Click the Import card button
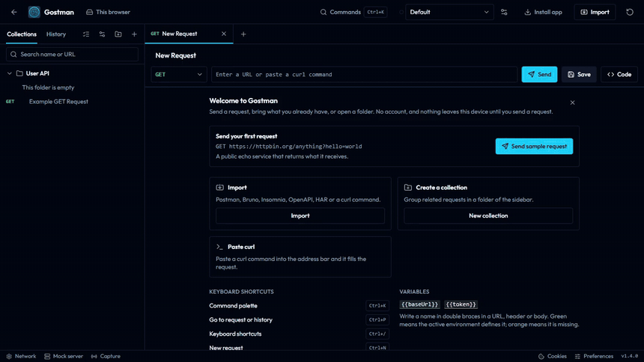644x362 pixels. coord(300,215)
